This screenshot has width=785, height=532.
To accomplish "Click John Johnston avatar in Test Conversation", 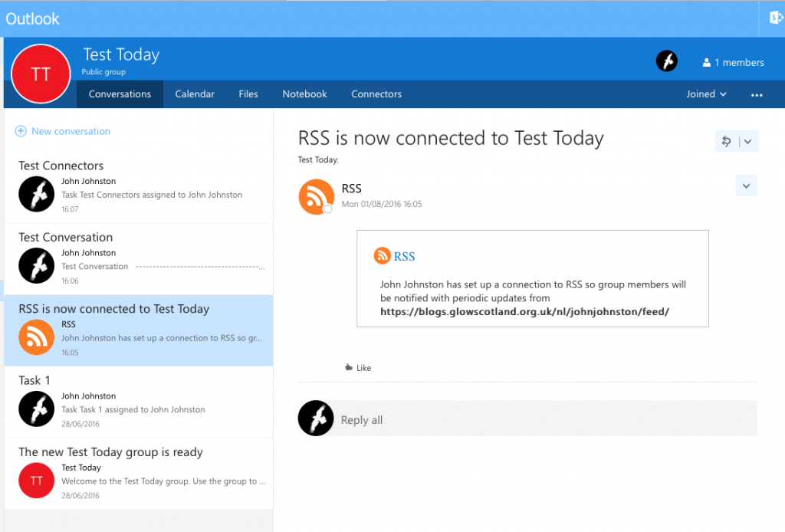I will tap(37, 266).
